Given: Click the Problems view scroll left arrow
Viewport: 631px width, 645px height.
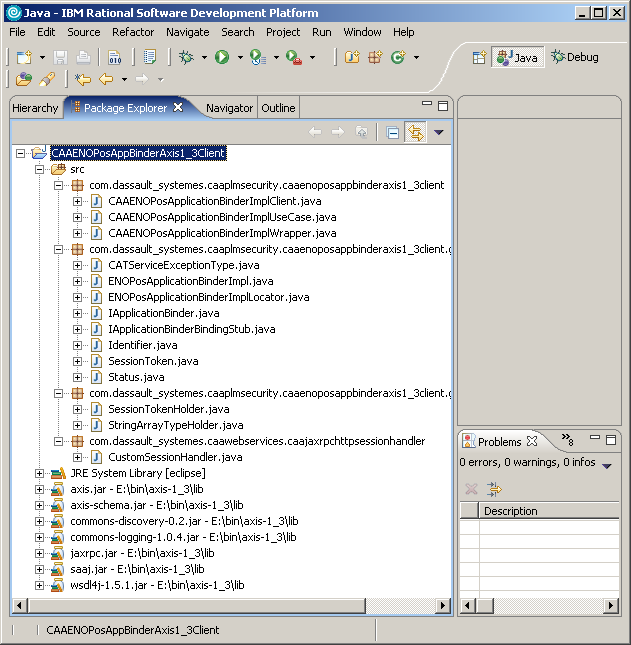Looking at the screenshot, I should click(x=467, y=606).
